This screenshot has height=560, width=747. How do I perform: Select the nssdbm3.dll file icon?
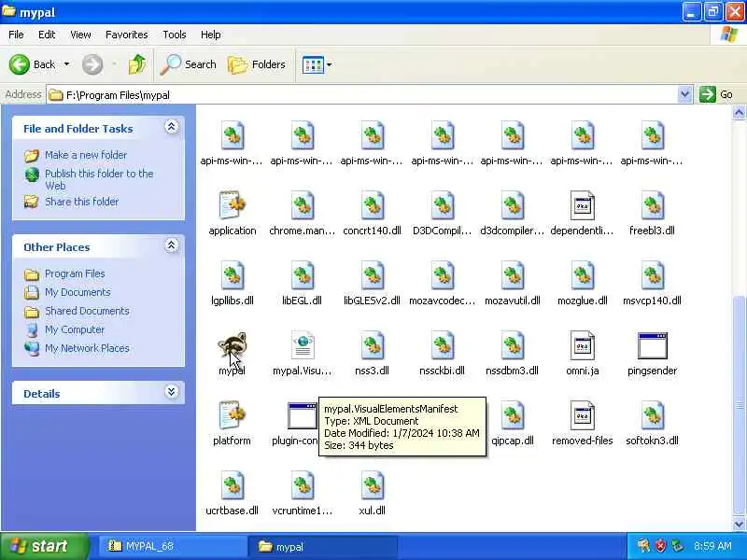(512, 345)
